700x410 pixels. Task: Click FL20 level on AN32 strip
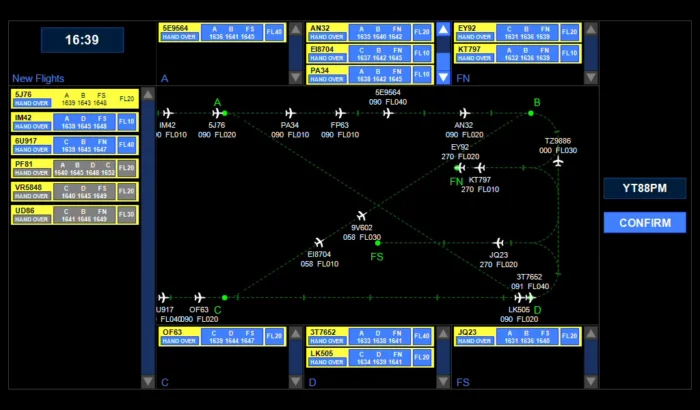pyautogui.click(x=422, y=32)
